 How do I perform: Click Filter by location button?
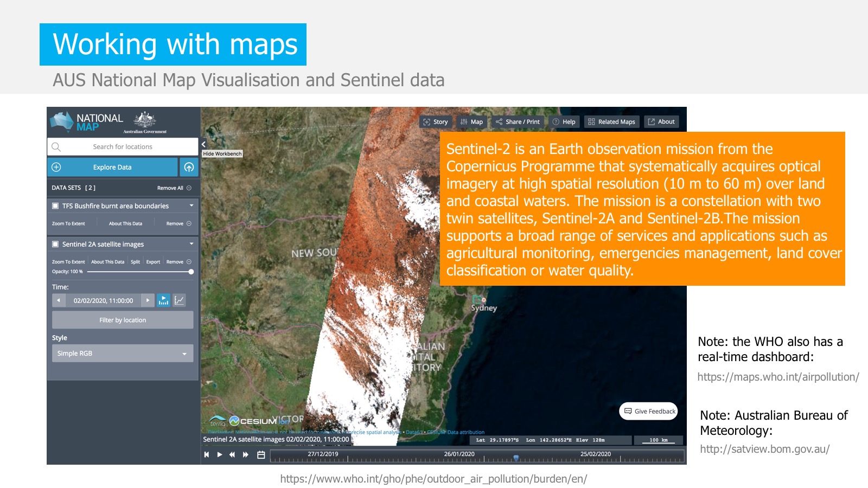click(x=123, y=320)
